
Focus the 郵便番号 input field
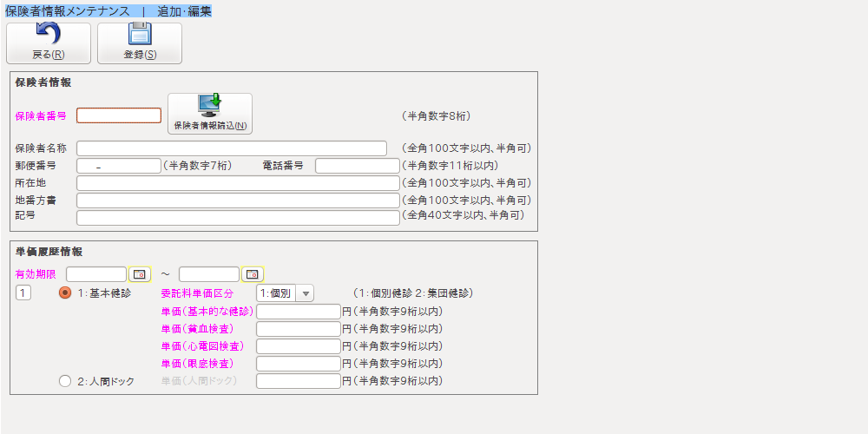coord(118,166)
